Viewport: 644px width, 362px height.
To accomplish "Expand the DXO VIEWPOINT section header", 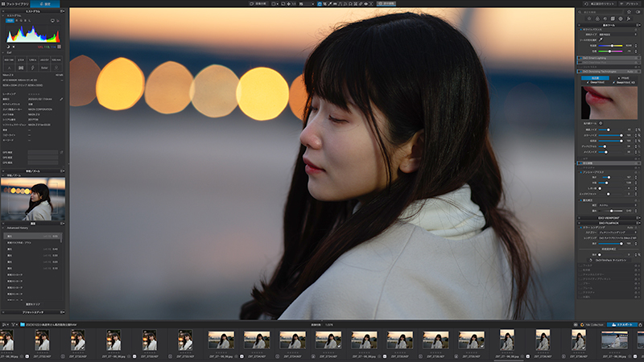I will point(609,218).
